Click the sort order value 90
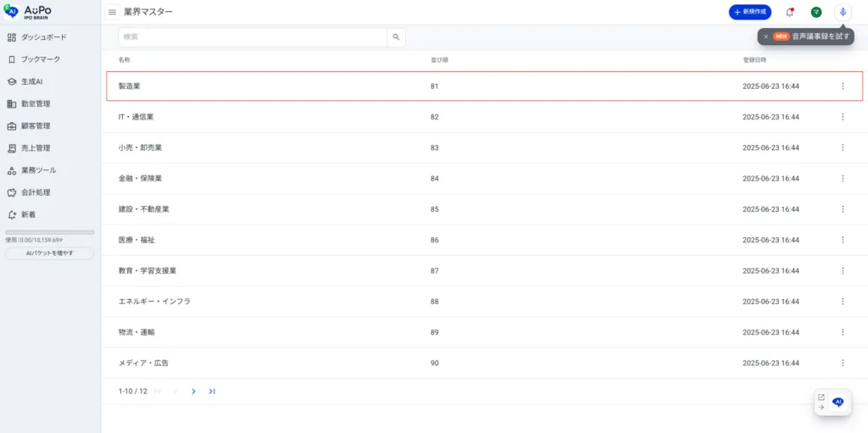This screenshot has width=868, height=433. click(435, 363)
